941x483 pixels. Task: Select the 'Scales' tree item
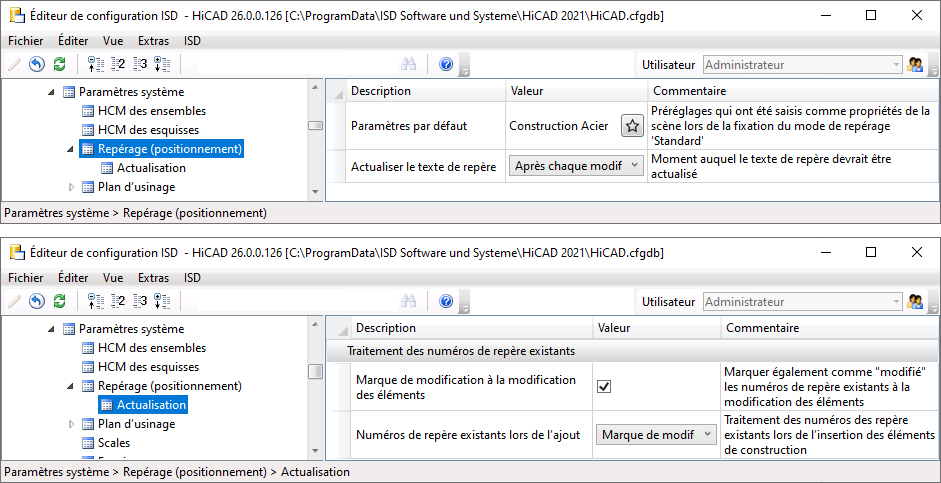coord(113,443)
